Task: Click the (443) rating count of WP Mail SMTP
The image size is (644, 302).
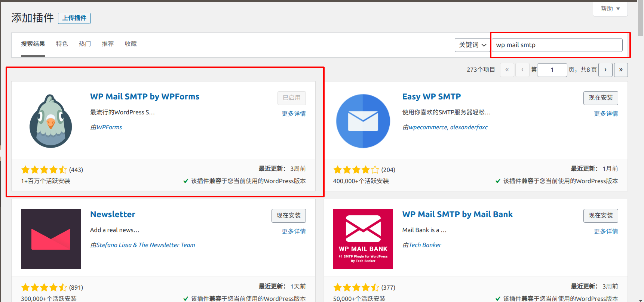Action: point(76,170)
